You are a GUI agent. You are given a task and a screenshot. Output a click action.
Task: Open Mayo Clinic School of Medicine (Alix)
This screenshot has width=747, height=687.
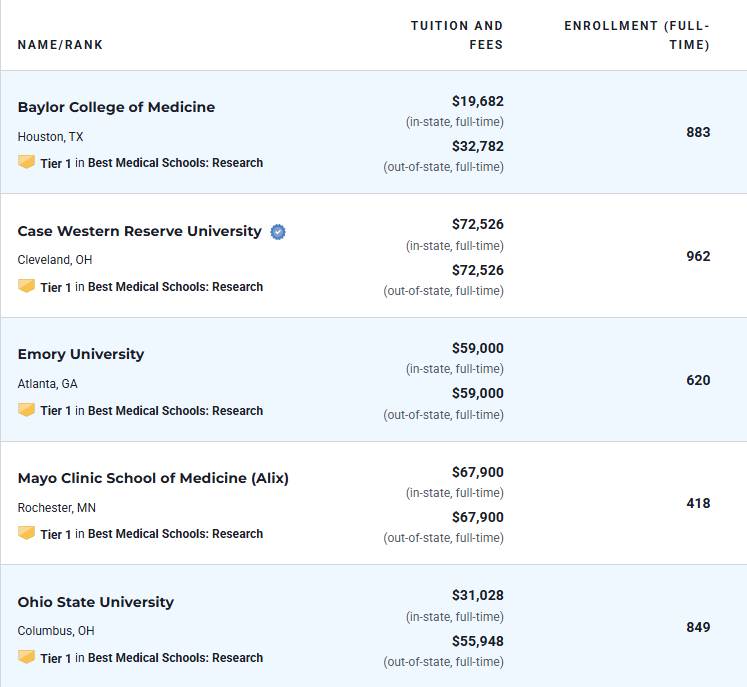pos(153,478)
